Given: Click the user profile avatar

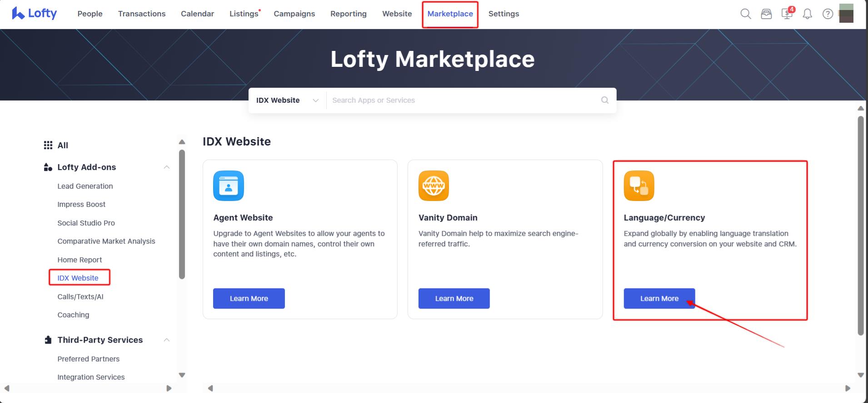Looking at the screenshot, I should click(x=846, y=13).
